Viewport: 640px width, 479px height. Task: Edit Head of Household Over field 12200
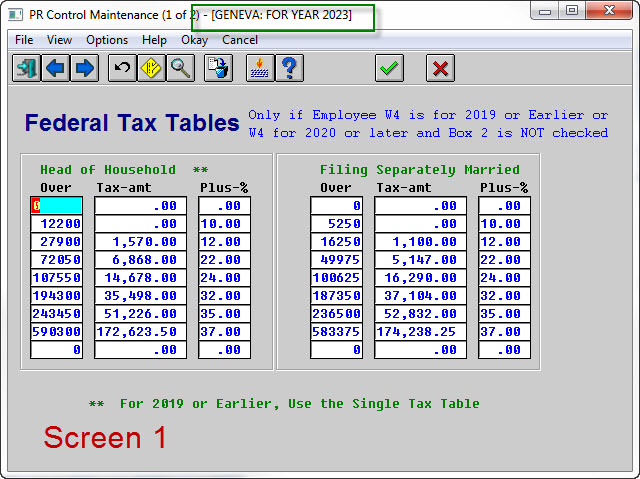[56, 224]
